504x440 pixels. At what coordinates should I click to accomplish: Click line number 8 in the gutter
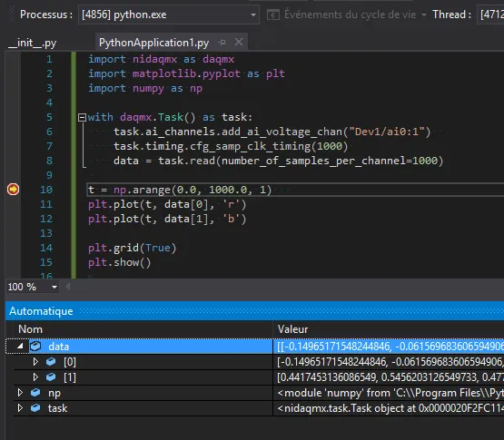point(49,161)
